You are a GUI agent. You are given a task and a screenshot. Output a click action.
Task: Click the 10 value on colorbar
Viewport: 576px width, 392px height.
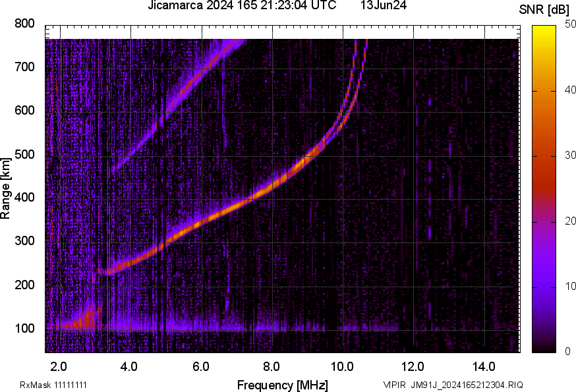click(x=570, y=287)
